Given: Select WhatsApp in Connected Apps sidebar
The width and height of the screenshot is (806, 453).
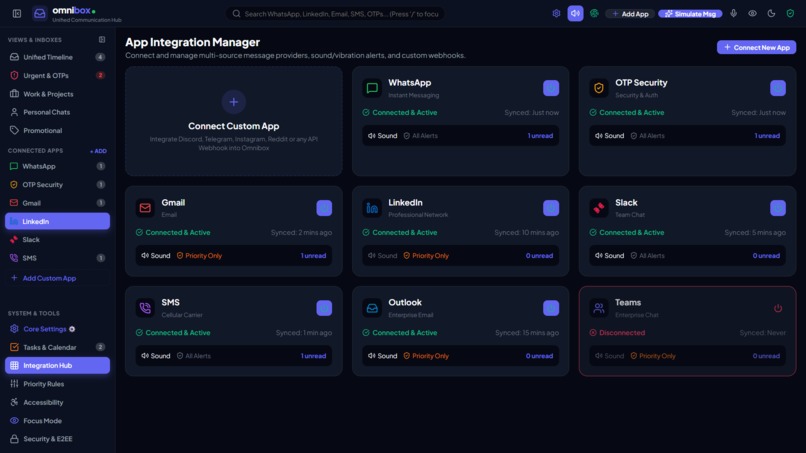Looking at the screenshot, I should [57, 166].
